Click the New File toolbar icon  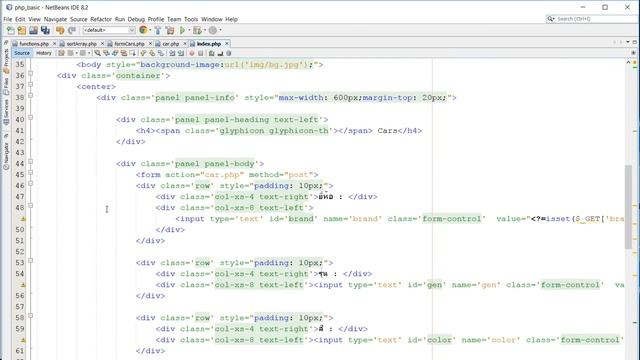tap(11, 30)
